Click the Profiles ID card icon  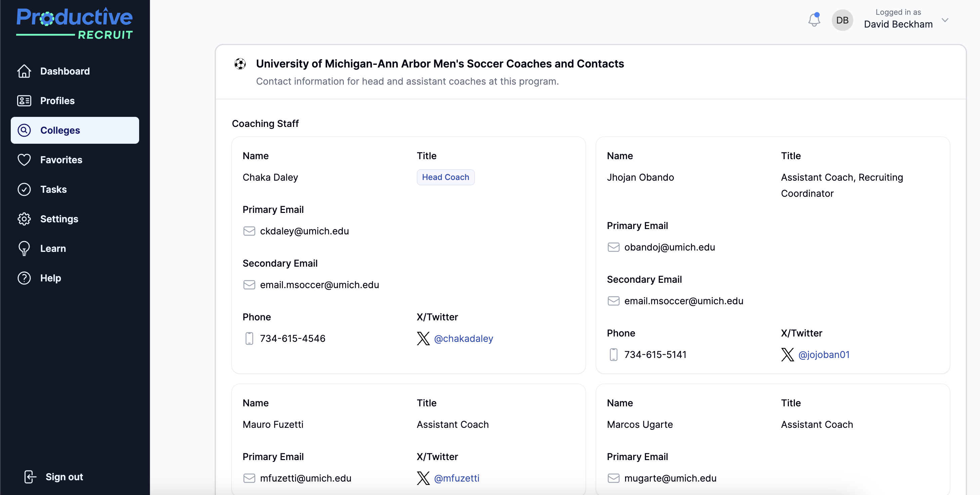24,101
